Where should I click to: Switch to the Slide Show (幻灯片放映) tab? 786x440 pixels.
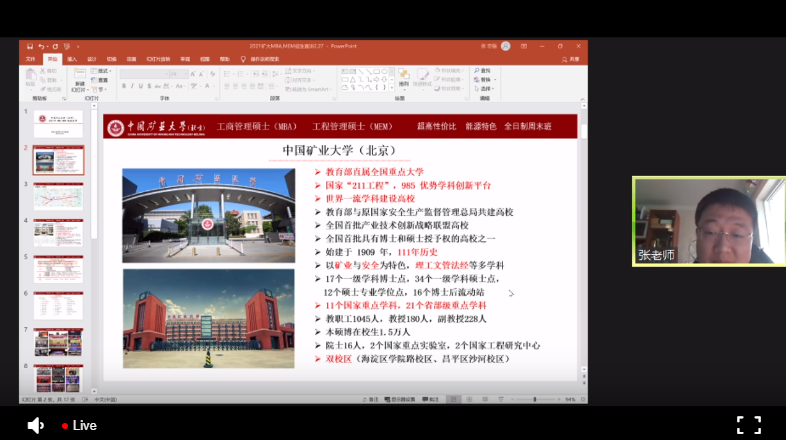158,59
